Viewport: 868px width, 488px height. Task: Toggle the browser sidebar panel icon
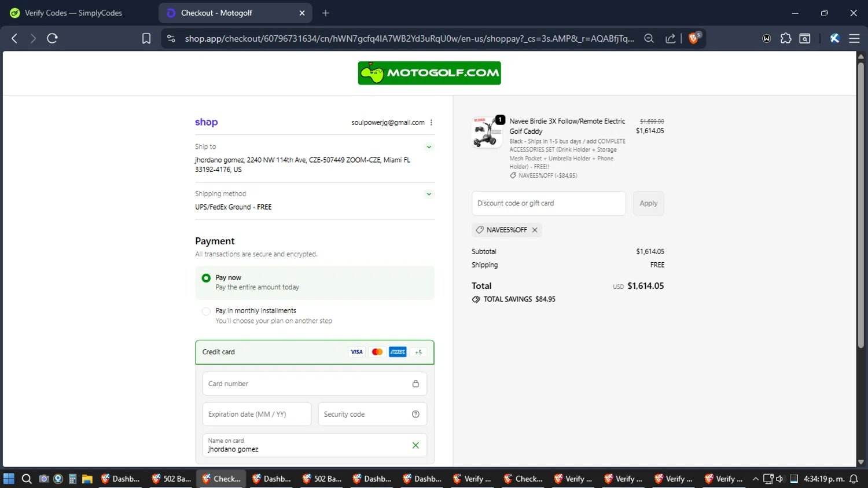pos(805,38)
